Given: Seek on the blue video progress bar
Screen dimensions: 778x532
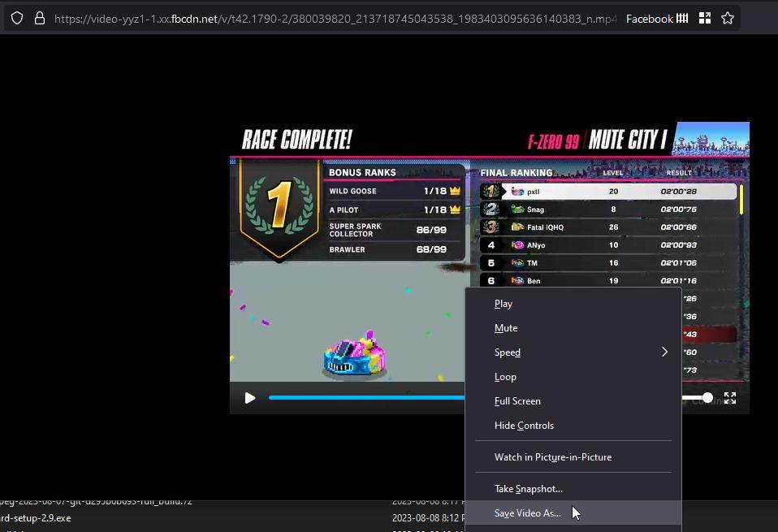Looking at the screenshot, I should pos(365,398).
